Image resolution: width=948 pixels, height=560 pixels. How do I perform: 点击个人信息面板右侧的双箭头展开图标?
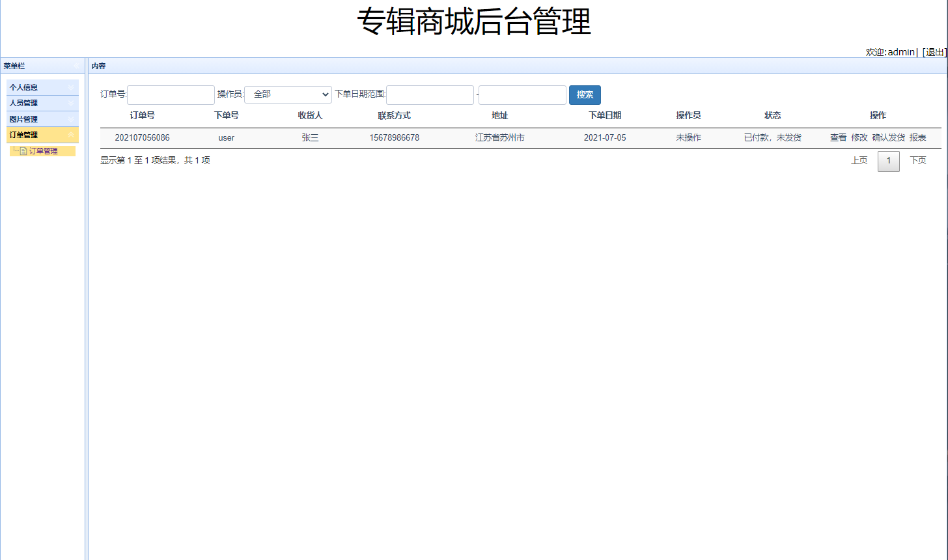[x=72, y=87]
